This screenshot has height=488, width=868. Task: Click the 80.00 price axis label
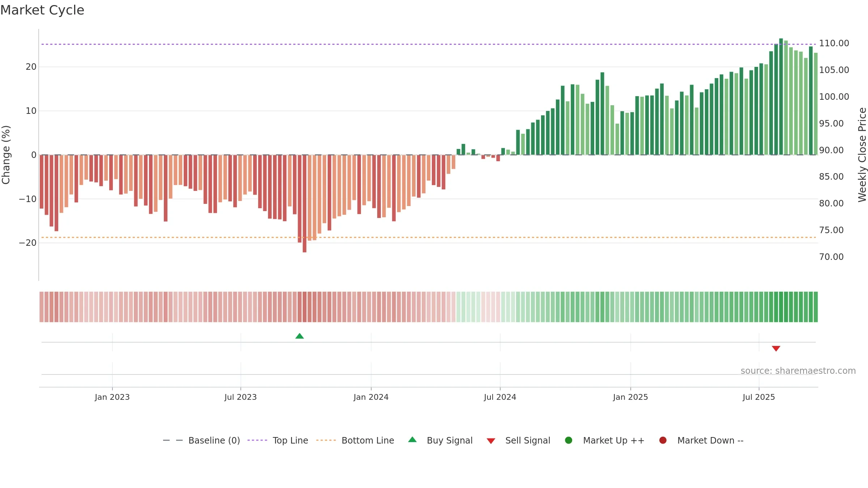click(x=831, y=204)
